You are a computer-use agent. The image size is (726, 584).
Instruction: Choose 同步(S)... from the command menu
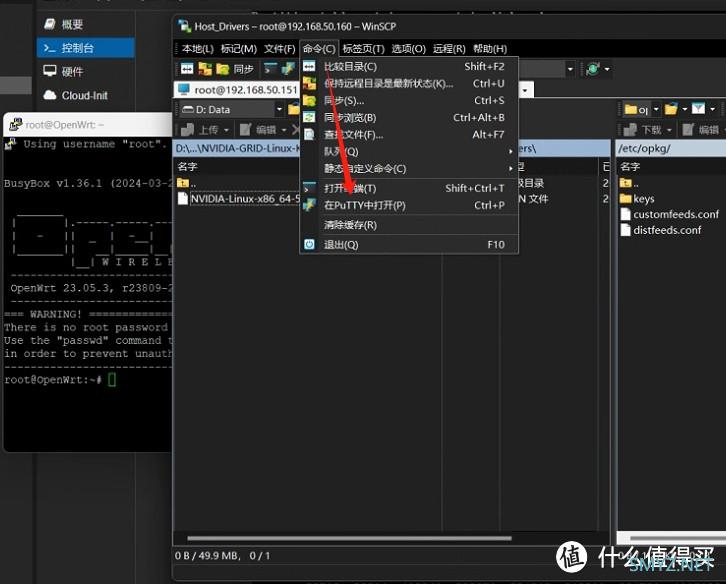click(x=409, y=101)
